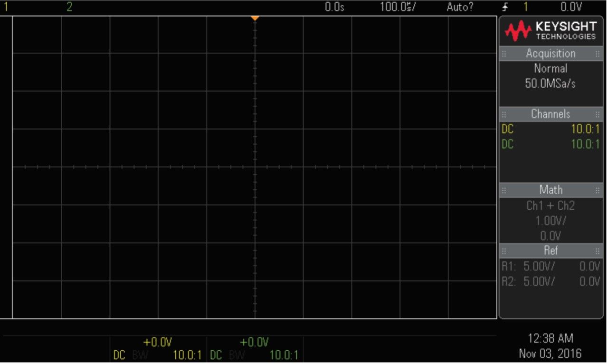Open the Channels panel header

pos(550,114)
